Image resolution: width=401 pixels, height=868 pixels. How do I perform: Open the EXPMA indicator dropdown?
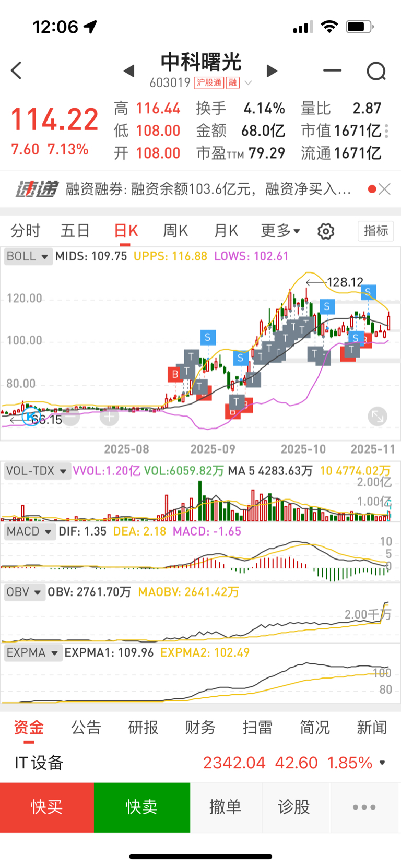33,652
